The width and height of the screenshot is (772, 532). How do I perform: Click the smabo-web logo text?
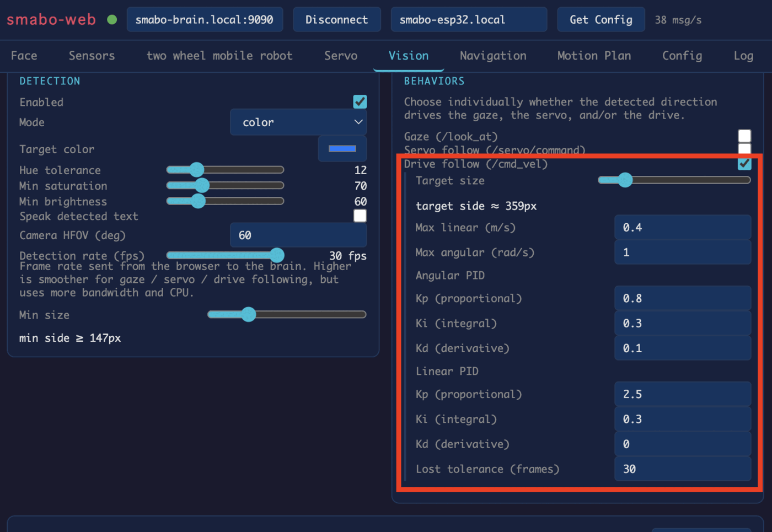point(51,20)
